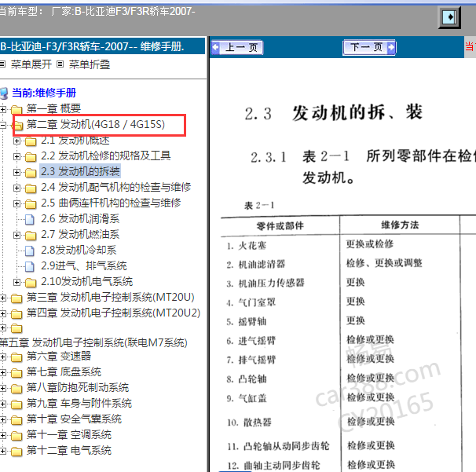This screenshot has height=472, width=476.
Task: Open the 第一章 概要 chapter
Action: pyautogui.click(x=53, y=108)
